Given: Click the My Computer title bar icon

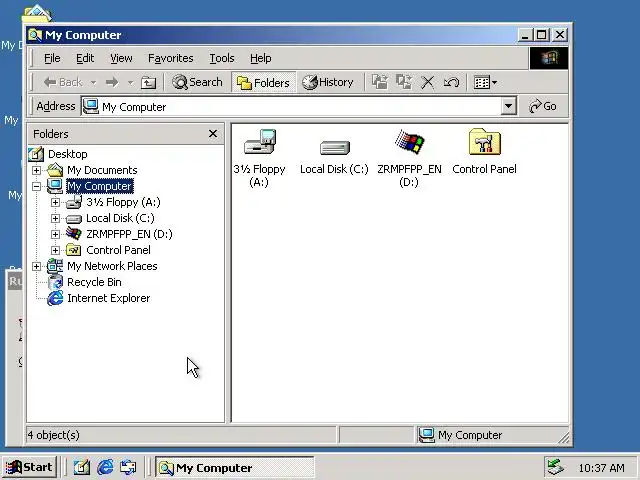Looking at the screenshot, I should click(x=35, y=35).
